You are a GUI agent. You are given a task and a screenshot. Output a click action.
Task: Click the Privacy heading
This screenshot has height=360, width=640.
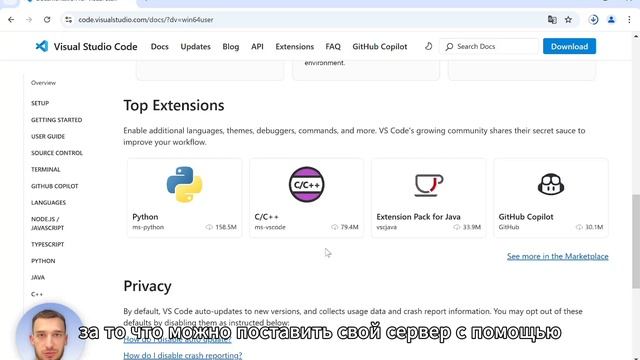(147, 286)
